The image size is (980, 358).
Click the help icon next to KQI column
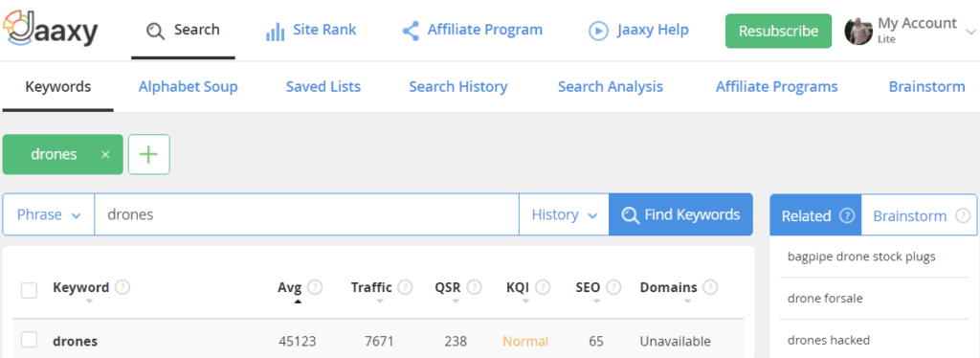coord(543,287)
